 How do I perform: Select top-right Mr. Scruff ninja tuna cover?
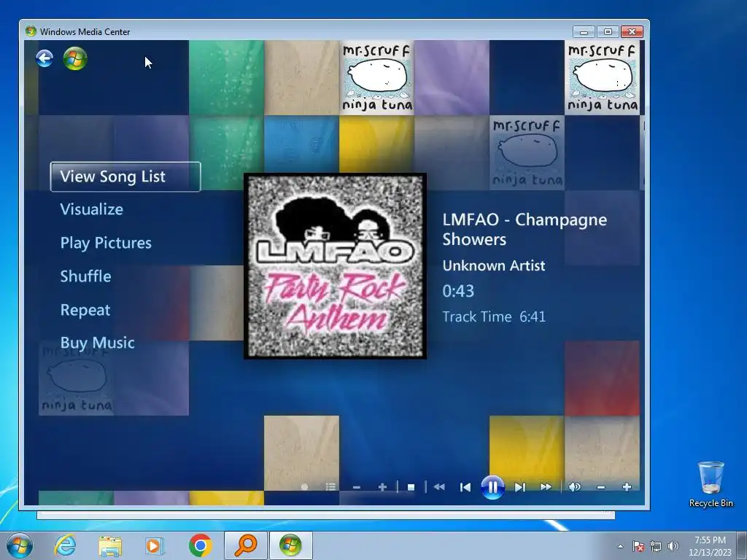click(x=602, y=77)
